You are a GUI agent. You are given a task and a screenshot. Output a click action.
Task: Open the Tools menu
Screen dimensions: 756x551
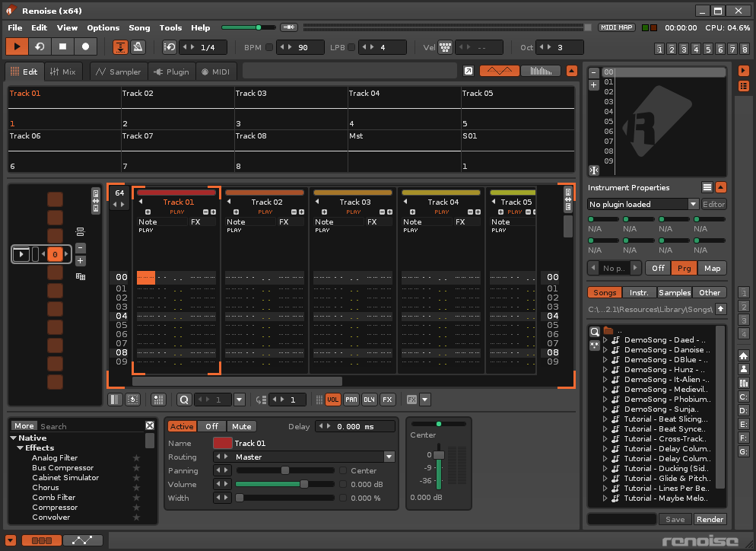coord(170,27)
